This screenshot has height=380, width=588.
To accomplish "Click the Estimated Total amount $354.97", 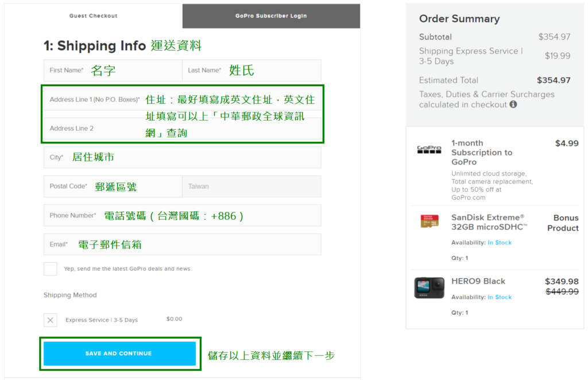I will coord(554,80).
